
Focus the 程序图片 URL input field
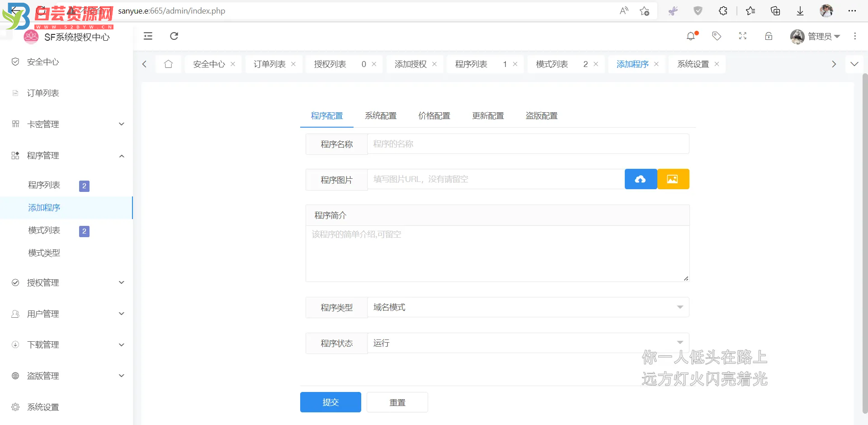click(x=496, y=179)
